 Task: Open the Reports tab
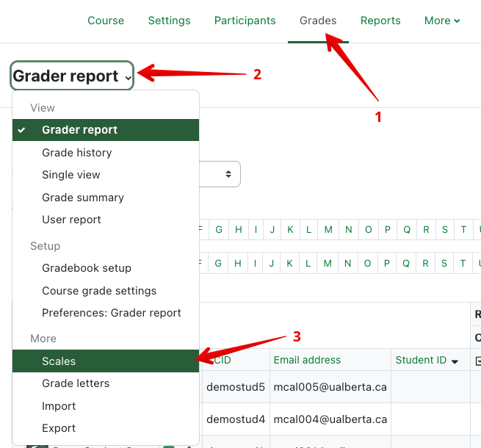(380, 21)
